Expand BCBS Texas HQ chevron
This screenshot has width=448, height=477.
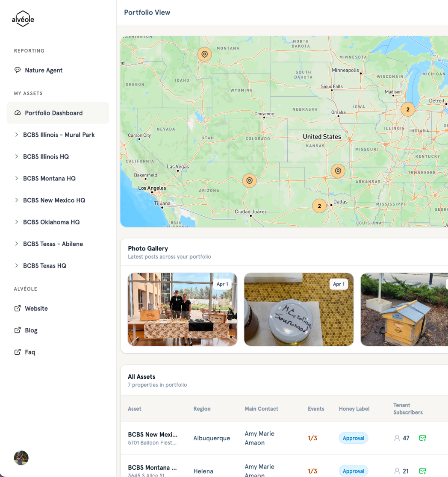click(16, 265)
